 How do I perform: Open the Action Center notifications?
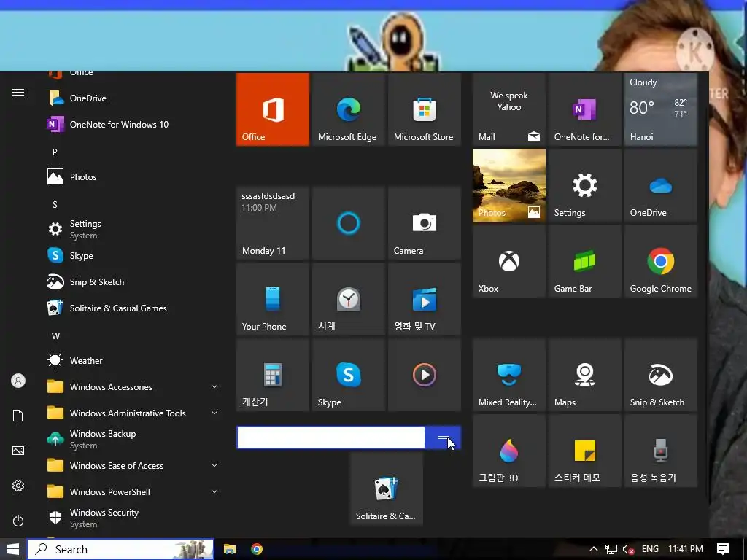pos(723,549)
